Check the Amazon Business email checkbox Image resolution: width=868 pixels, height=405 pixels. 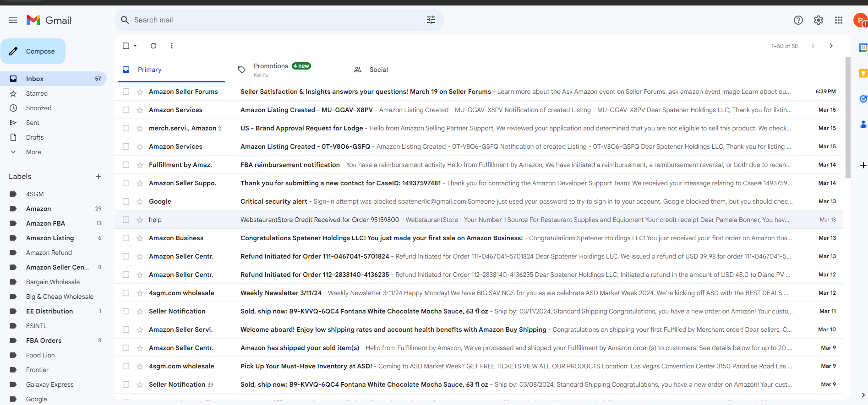pyautogui.click(x=126, y=238)
